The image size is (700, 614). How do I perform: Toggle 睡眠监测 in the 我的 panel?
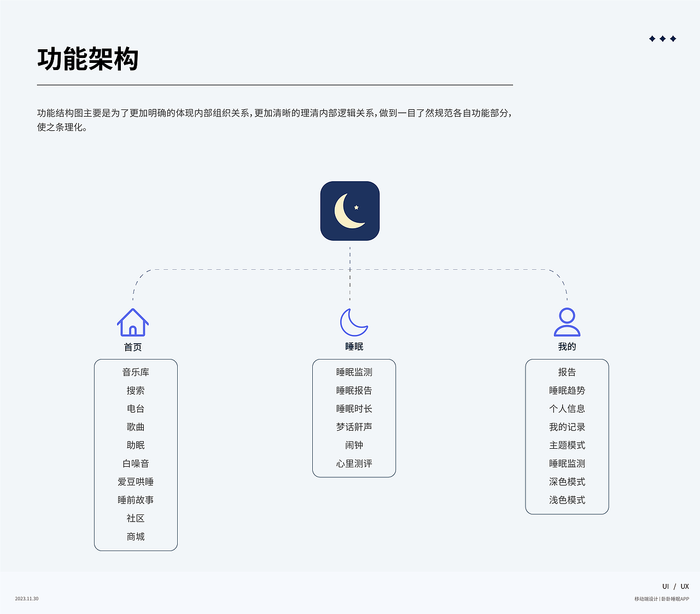pyautogui.click(x=567, y=463)
